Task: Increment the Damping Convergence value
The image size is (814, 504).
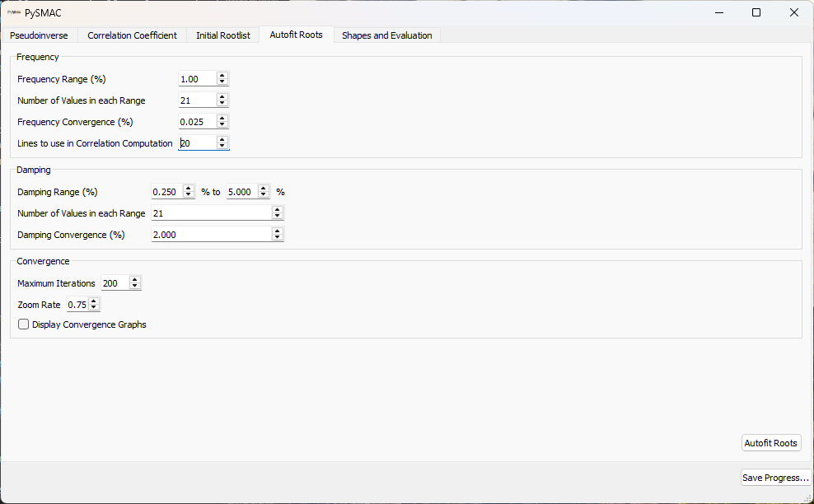Action: [278, 231]
